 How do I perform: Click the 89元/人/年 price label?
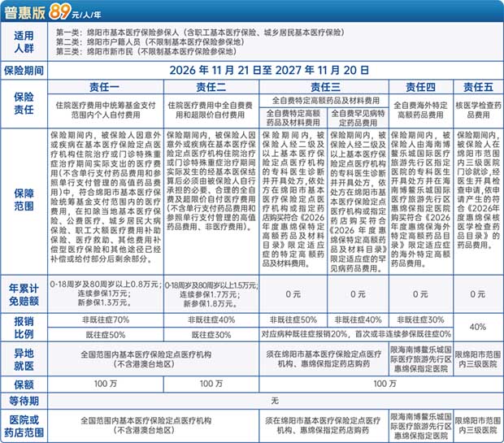[x=76, y=12]
